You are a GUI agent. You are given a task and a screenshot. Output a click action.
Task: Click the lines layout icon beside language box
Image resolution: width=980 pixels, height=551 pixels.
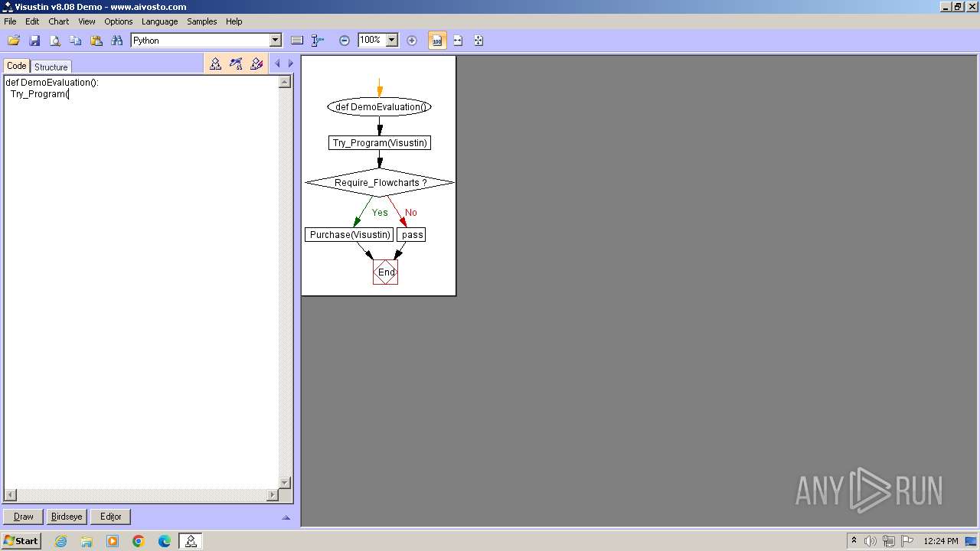click(x=297, y=41)
